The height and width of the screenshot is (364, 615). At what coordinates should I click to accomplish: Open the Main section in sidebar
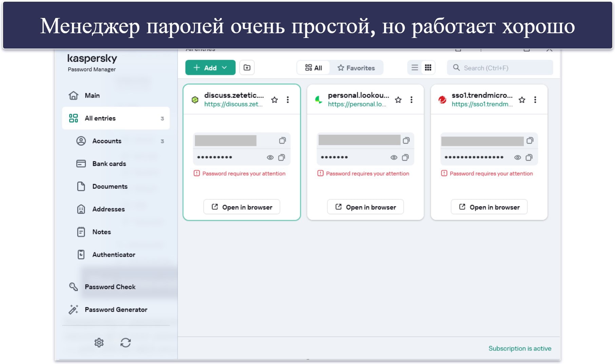click(x=115, y=96)
